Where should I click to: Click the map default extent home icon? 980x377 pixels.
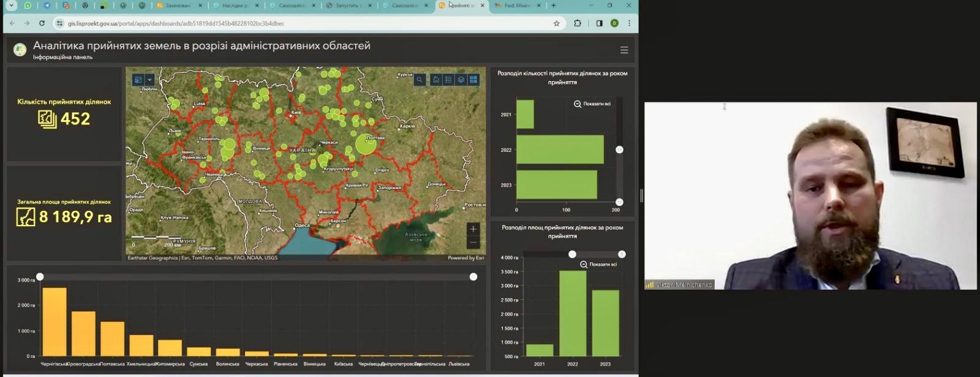pyautogui.click(x=436, y=80)
